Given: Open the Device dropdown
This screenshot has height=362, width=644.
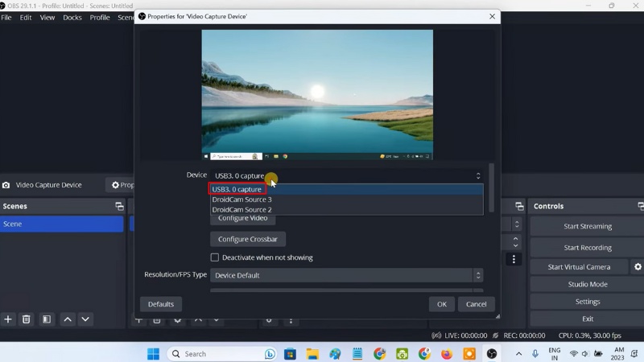Looking at the screenshot, I should tap(347, 175).
